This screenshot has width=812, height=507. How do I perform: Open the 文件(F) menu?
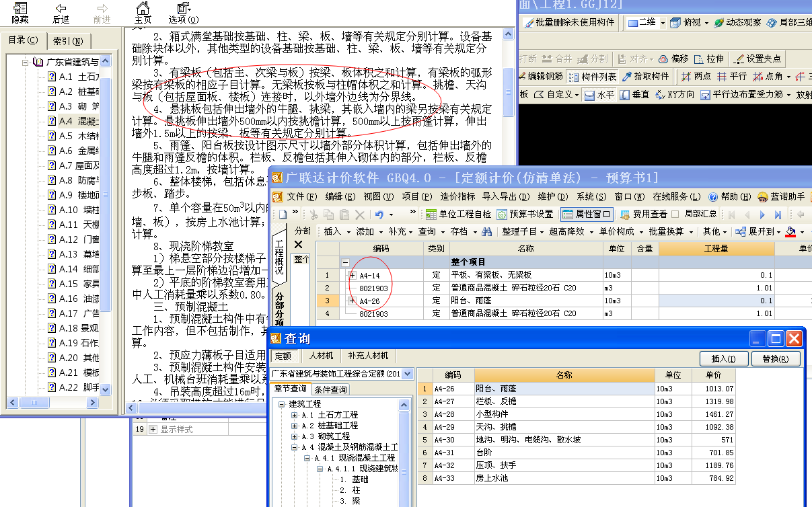301,197
